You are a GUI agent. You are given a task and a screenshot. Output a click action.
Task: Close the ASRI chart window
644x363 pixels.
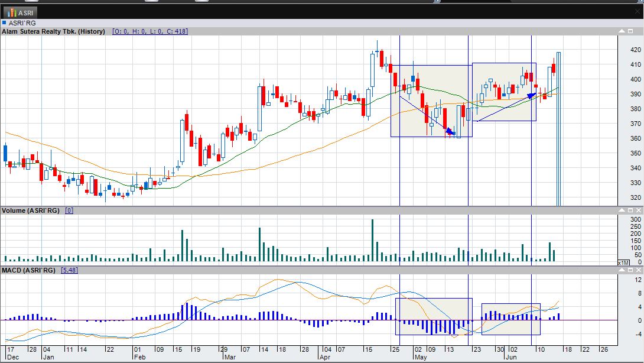tap(638, 12)
